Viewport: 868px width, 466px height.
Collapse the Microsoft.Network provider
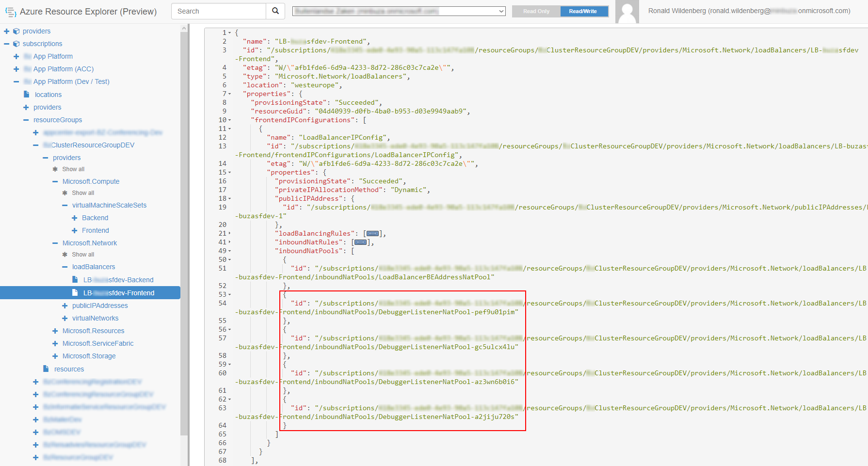[55, 243]
